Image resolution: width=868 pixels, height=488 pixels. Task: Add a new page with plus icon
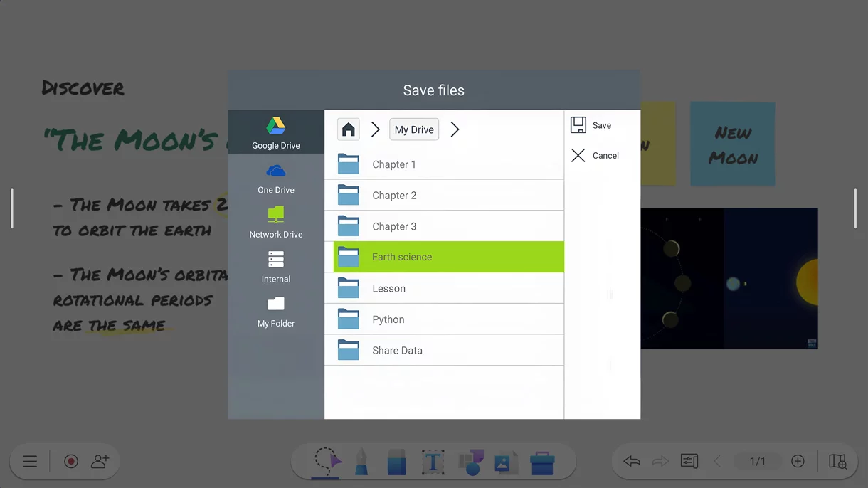pyautogui.click(x=798, y=461)
